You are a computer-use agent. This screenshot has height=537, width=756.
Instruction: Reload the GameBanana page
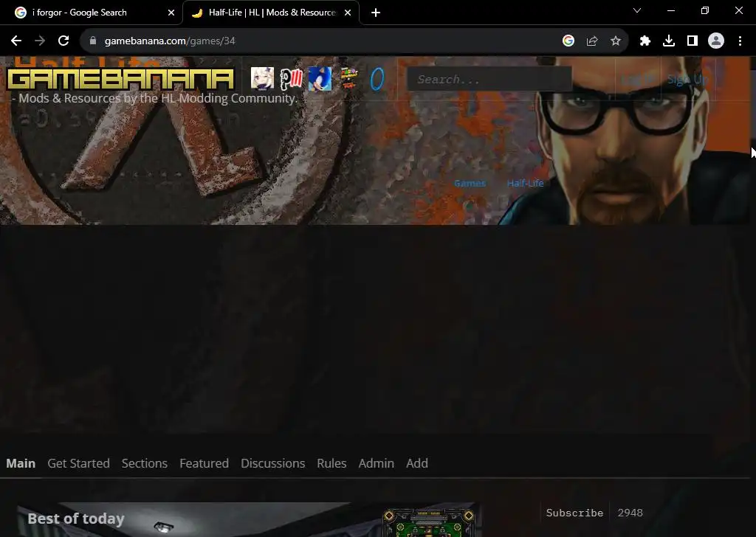(63, 41)
